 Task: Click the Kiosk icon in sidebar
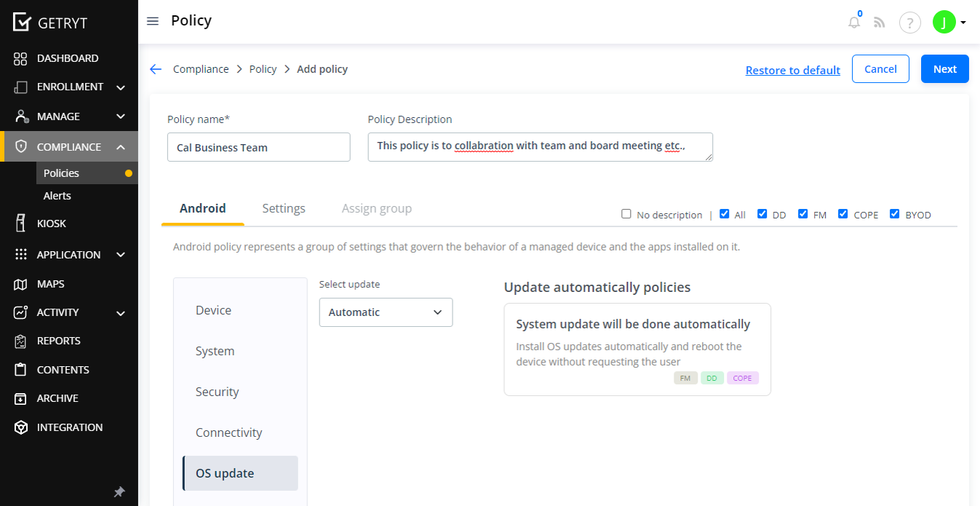point(20,224)
